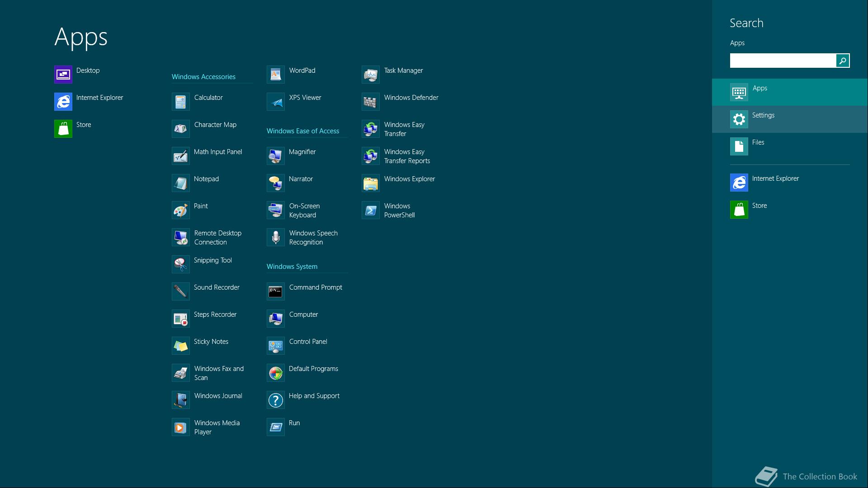Launch Windows Speech Recognition icon
This screenshot has width=868, height=488.
276,237
